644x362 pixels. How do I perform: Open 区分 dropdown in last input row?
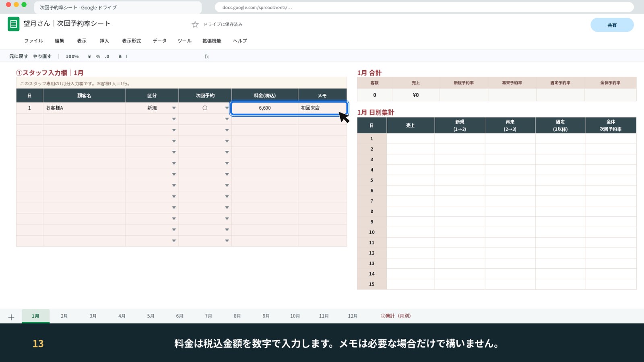point(174,241)
